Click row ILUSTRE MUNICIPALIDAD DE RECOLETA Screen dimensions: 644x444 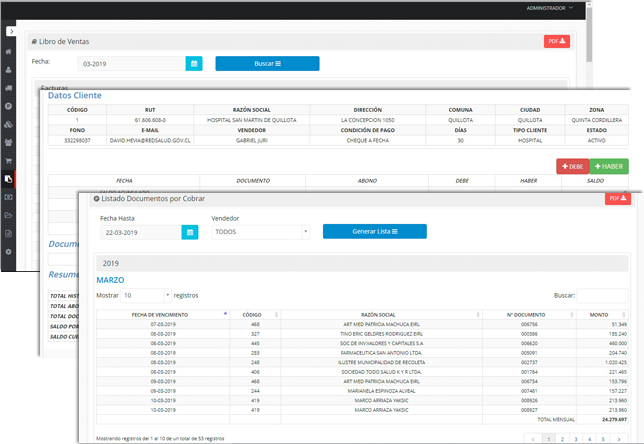[362, 362]
